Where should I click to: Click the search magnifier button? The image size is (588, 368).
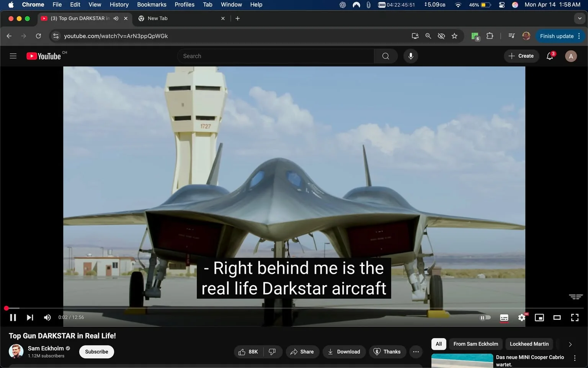385,56
